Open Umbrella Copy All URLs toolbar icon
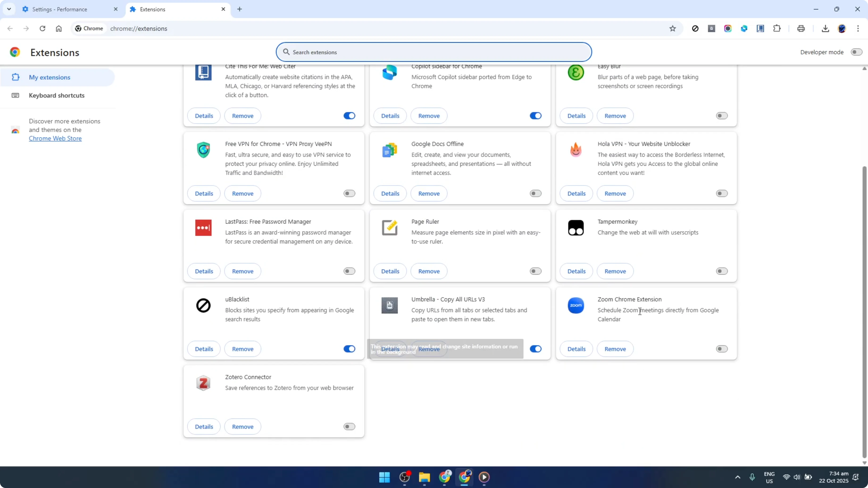The image size is (868, 488). 711,29
